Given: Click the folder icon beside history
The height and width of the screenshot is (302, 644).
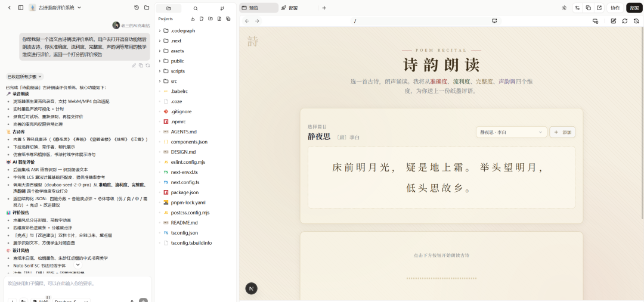Looking at the screenshot, I should pos(147,7).
